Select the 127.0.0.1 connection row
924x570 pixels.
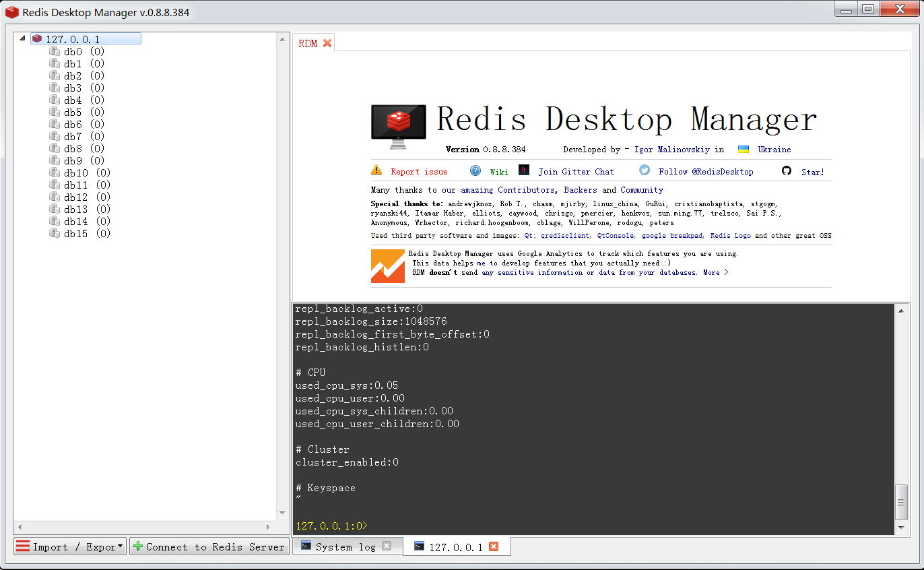pyautogui.click(x=86, y=39)
